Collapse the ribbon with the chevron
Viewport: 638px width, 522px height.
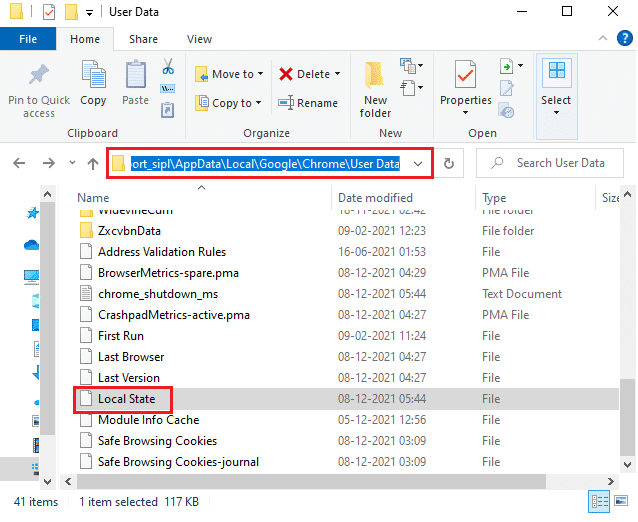coord(603,38)
